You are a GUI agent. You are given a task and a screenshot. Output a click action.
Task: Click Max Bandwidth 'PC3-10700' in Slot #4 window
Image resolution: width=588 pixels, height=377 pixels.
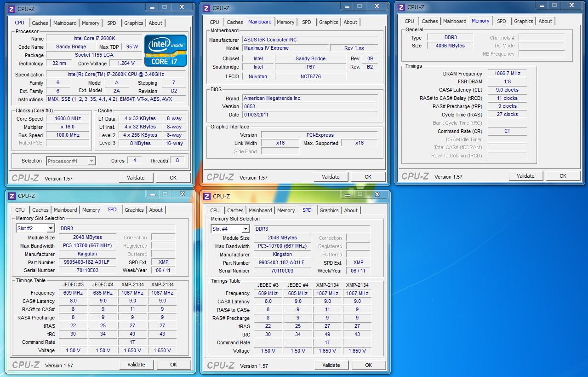pos(282,246)
